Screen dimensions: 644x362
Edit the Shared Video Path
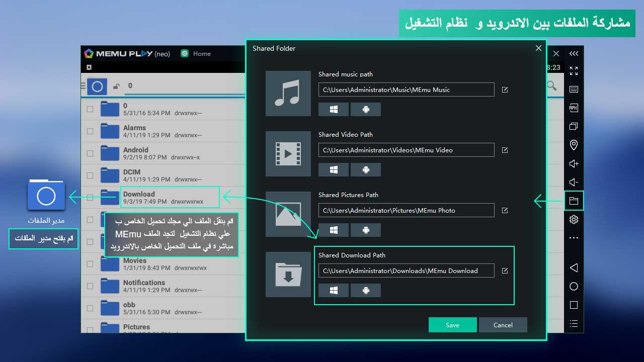505,150
